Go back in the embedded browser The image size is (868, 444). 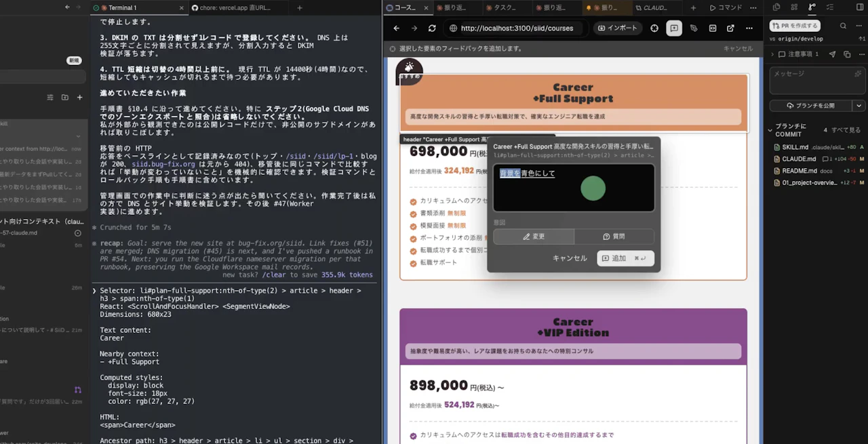point(397,28)
